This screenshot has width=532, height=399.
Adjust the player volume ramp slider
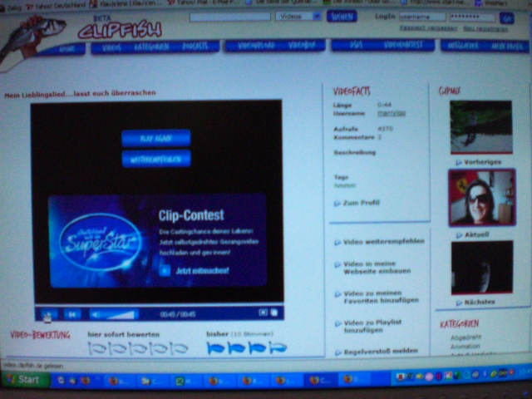point(121,315)
